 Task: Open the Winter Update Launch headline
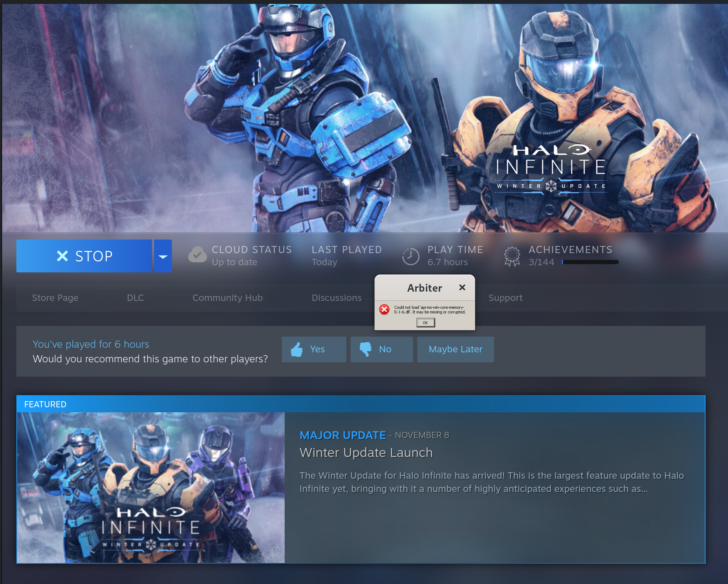(366, 453)
